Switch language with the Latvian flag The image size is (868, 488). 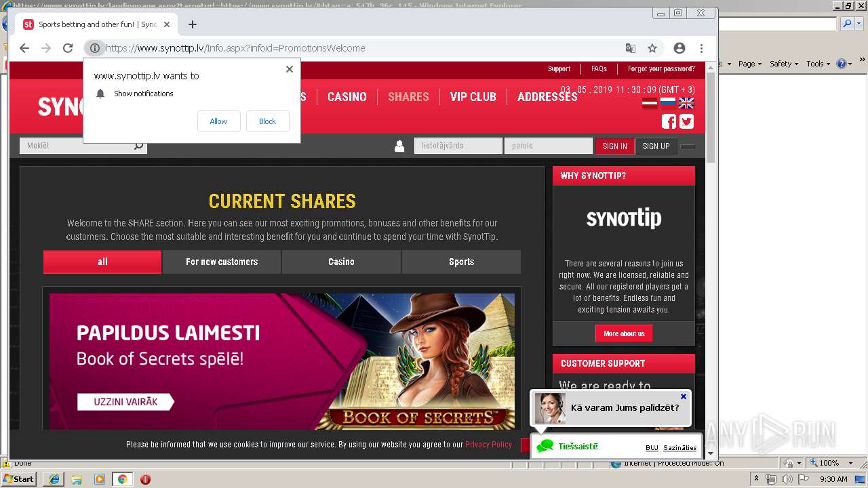[x=650, y=103]
